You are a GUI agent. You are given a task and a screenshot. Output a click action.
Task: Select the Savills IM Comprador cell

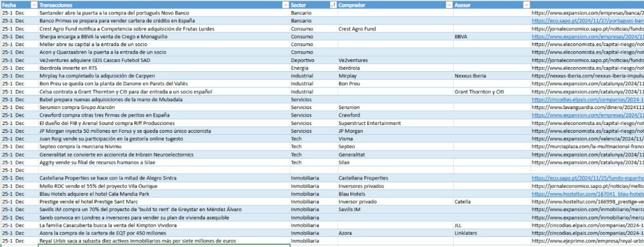[395, 210]
